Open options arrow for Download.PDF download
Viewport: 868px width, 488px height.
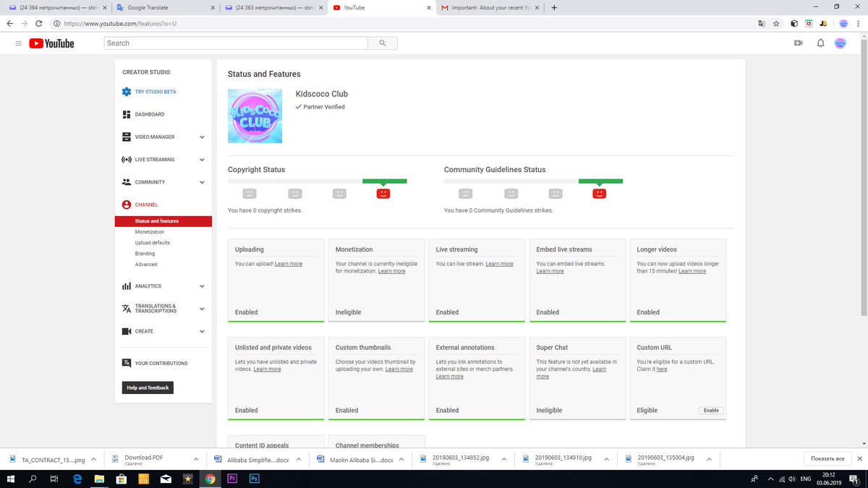click(x=196, y=459)
